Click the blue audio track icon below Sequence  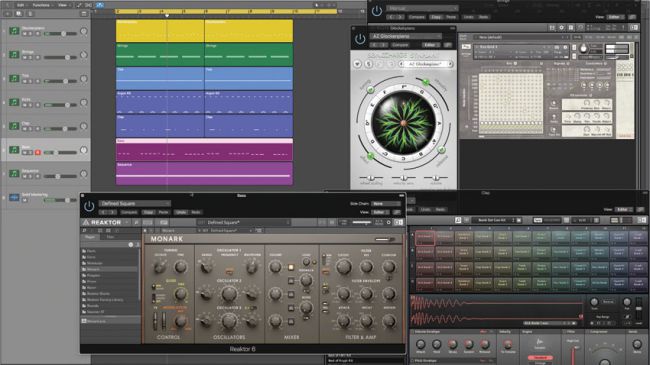pos(14,197)
